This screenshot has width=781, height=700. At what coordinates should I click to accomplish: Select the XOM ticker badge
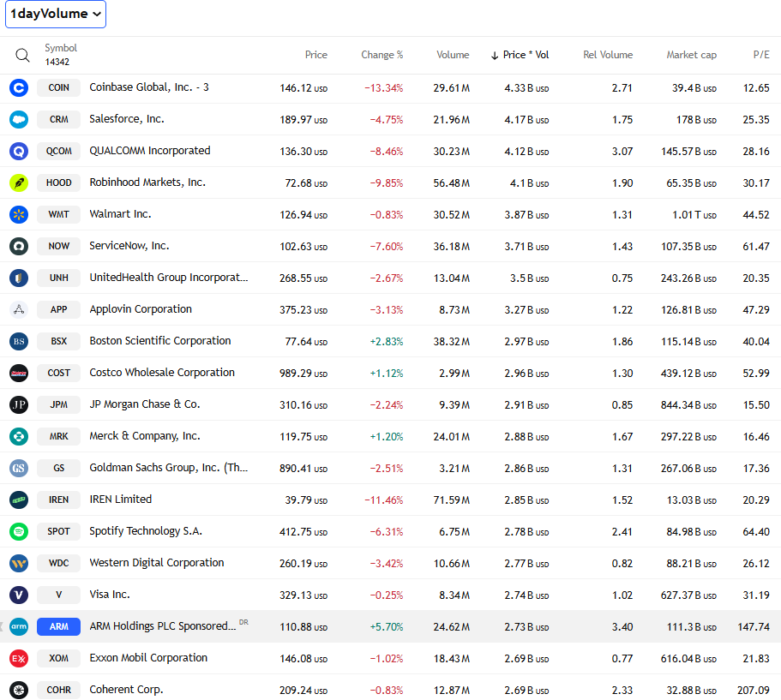(59, 658)
